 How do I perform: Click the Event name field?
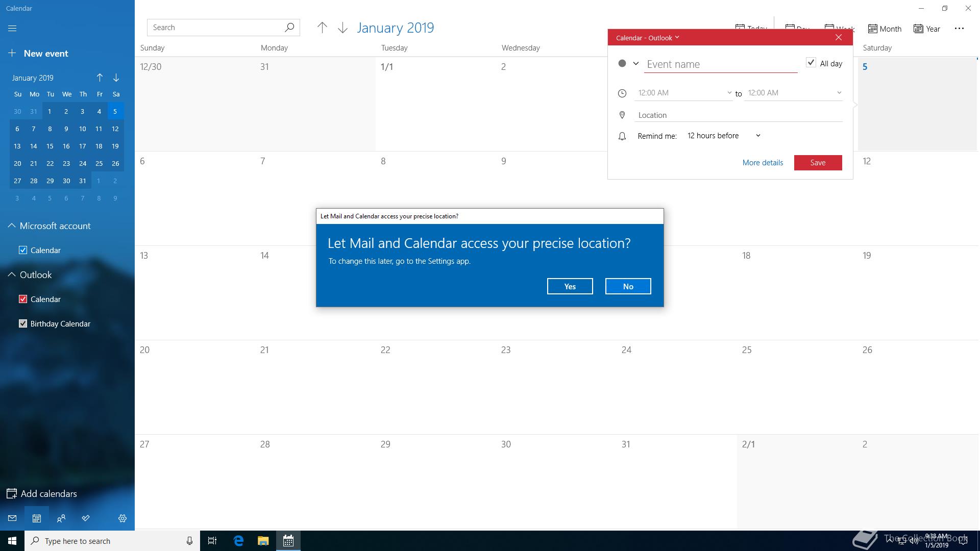pyautogui.click(x=720, y=64)
